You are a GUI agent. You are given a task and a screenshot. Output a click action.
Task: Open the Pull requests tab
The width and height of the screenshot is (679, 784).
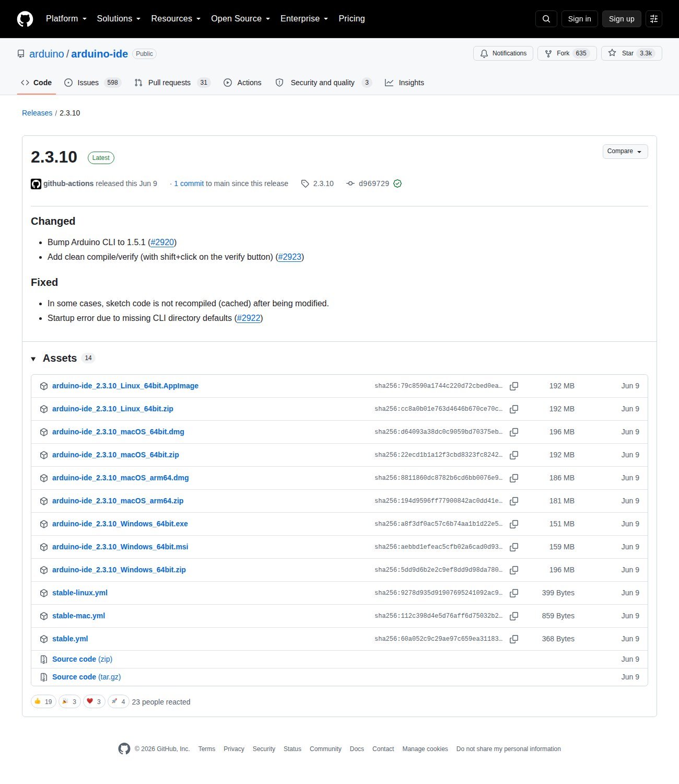pyautogui.click(x=172, y=83)
